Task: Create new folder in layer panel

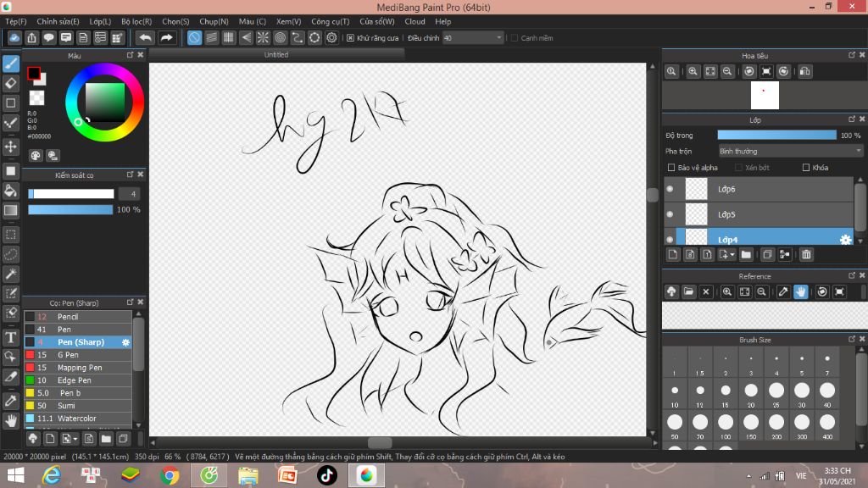Action: point(746,254)
